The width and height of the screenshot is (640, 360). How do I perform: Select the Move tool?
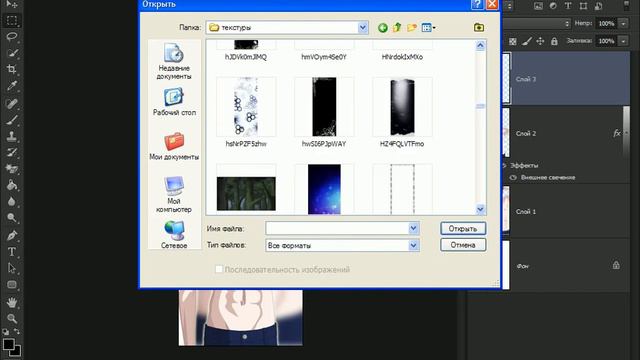click(12, 4)
